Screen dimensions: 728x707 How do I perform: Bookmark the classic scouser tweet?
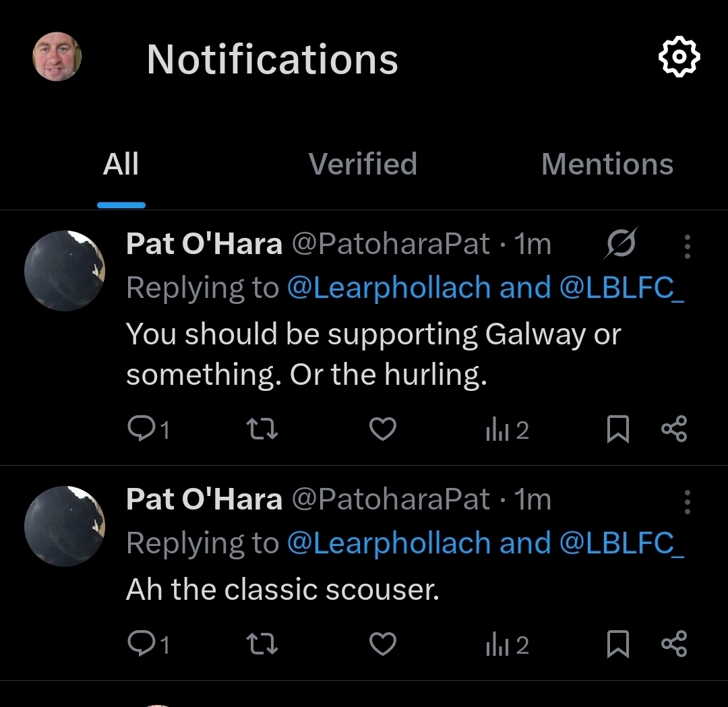click(618, 644)
